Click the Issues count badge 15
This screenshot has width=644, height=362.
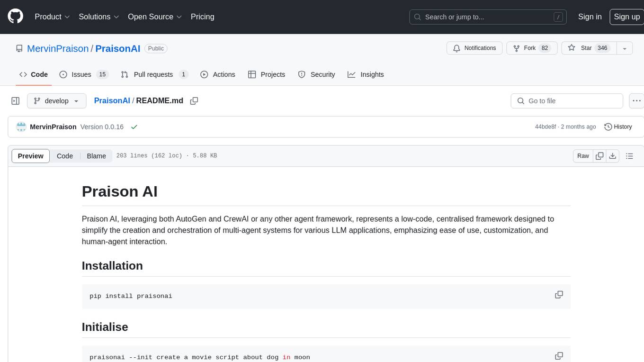click(102, 74)
